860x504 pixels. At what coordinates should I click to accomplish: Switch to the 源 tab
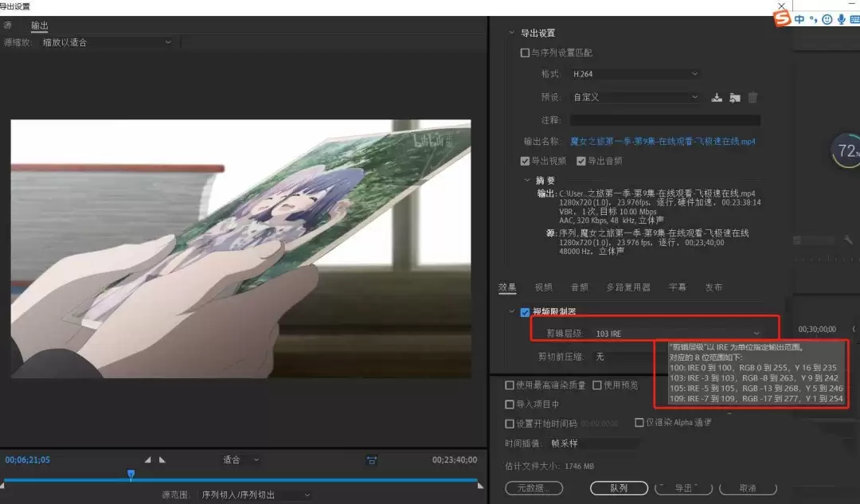click(7, 25)
